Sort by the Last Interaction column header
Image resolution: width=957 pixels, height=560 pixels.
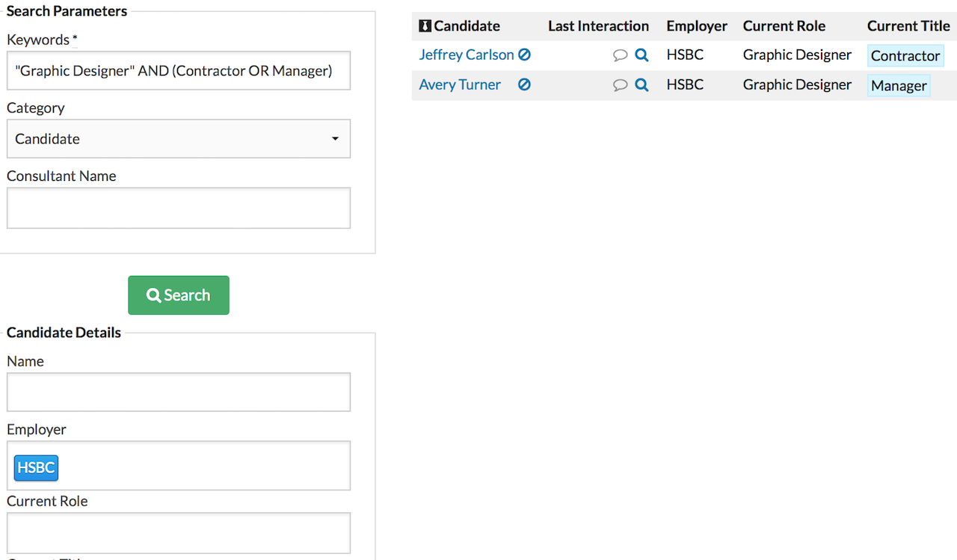point(598,26)
